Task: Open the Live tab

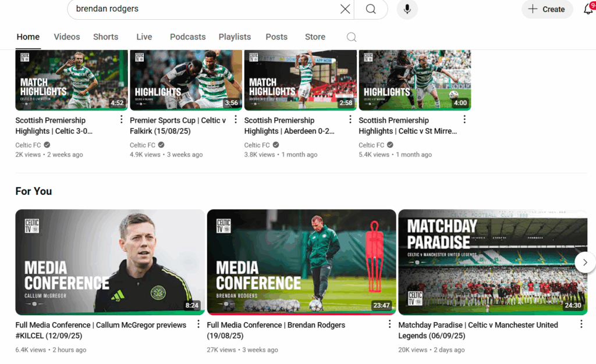Action: (x=144, y=37)
